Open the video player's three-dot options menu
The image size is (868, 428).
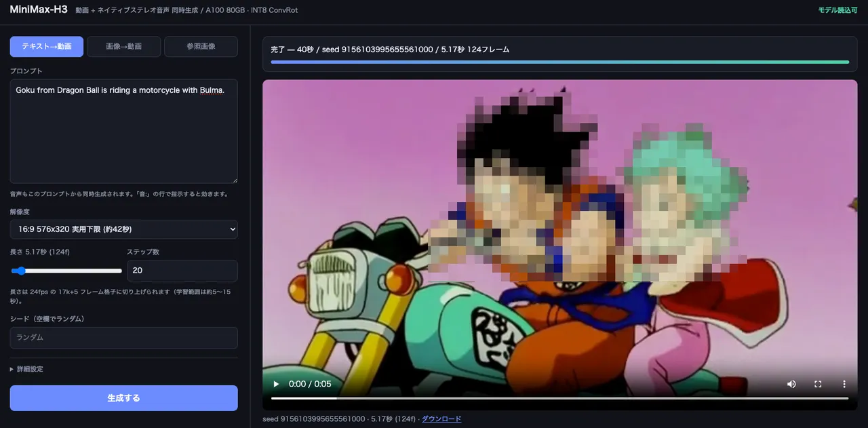point(844,384)
